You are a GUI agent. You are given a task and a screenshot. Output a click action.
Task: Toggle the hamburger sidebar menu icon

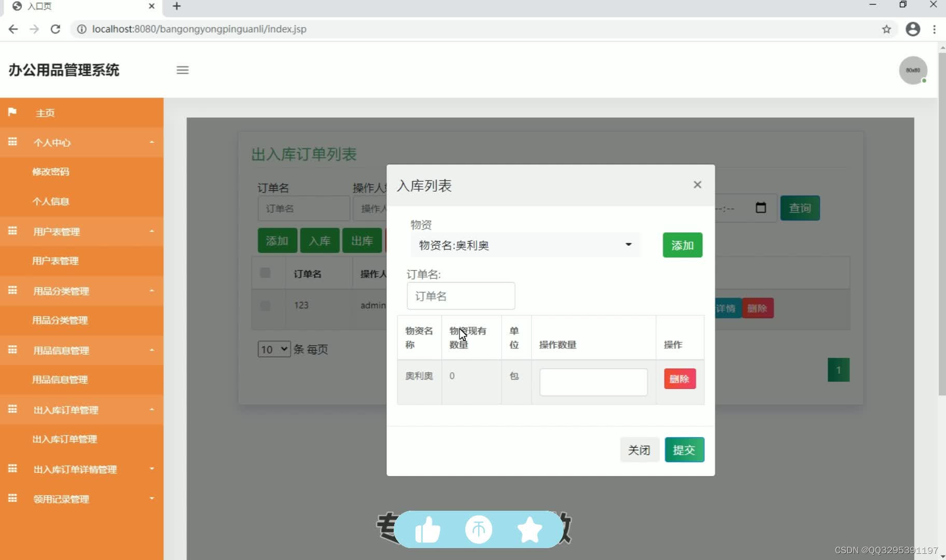[183, 70]
